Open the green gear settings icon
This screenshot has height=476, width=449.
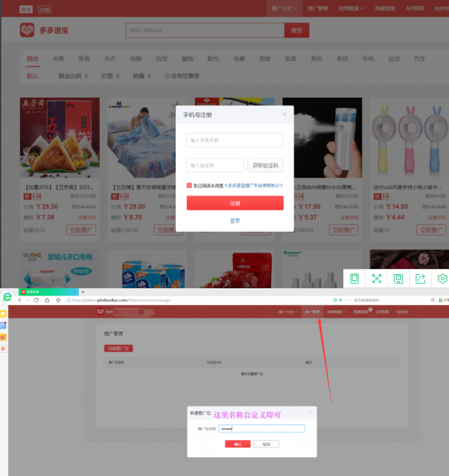click(x=442, y=278)
